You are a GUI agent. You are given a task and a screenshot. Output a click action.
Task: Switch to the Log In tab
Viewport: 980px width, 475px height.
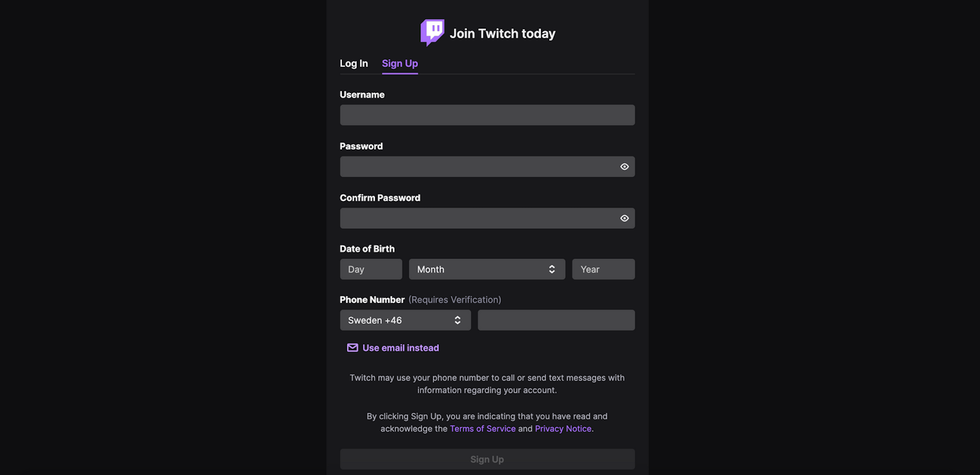coord(354,63)
